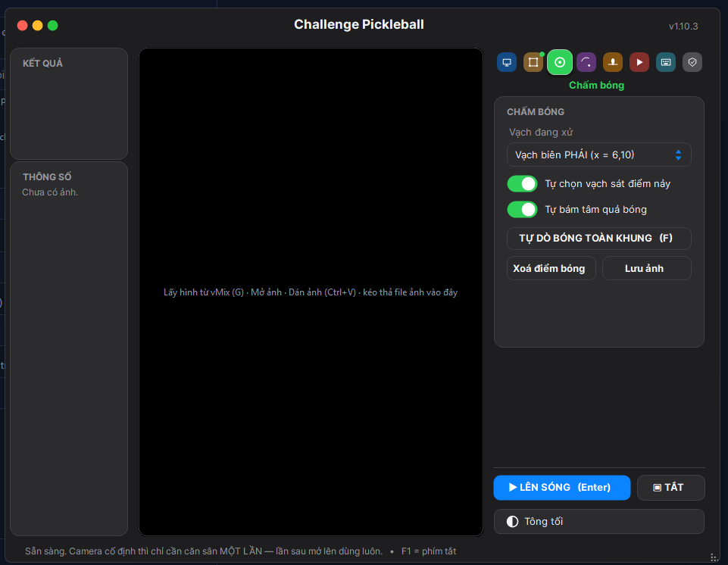The width and height of the screenshot is (728, 565).
Task: Open the gray shield-check icon tab
Action: (x=692, y=62)
